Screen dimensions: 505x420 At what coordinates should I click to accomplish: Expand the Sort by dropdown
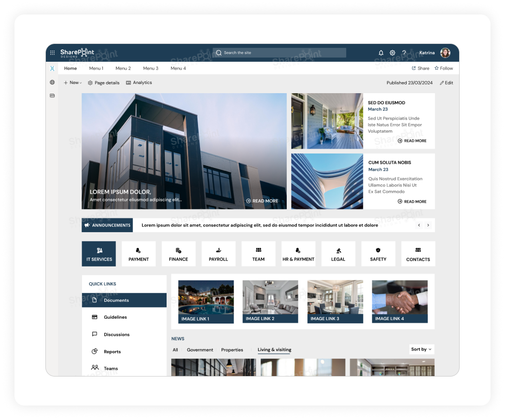(421, 349)
